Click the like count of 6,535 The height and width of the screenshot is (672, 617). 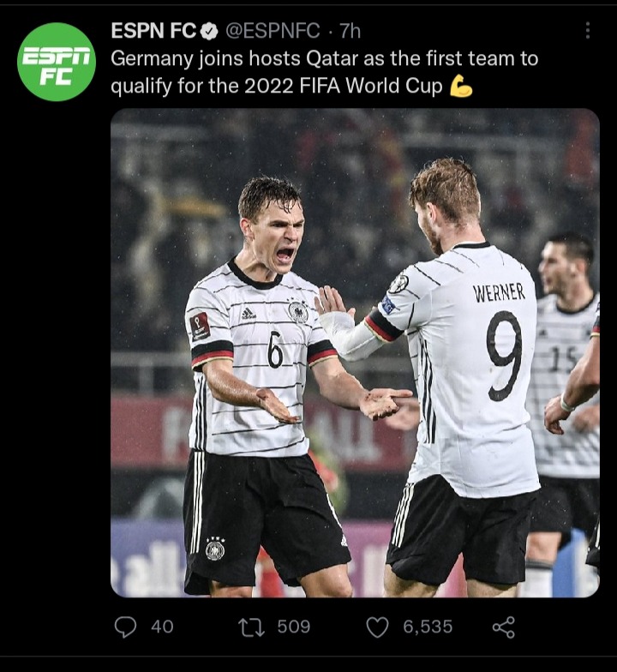pyautogui.click(x=428, y=627)
